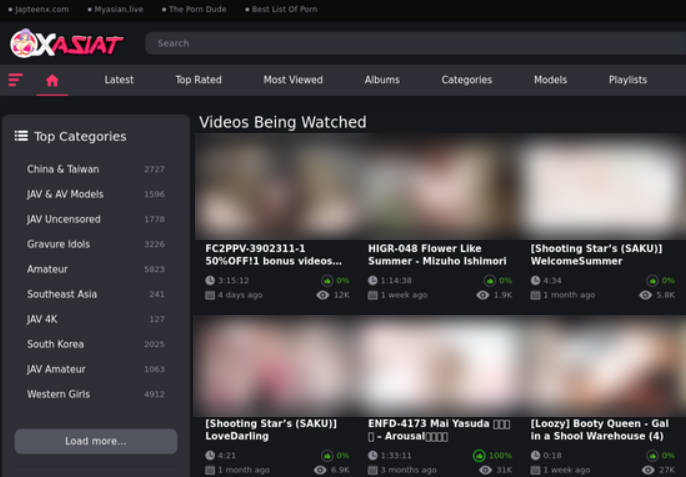Screen dimensions: 686x477
Task: Click the site logo in the header
Action: click(66, 43)
